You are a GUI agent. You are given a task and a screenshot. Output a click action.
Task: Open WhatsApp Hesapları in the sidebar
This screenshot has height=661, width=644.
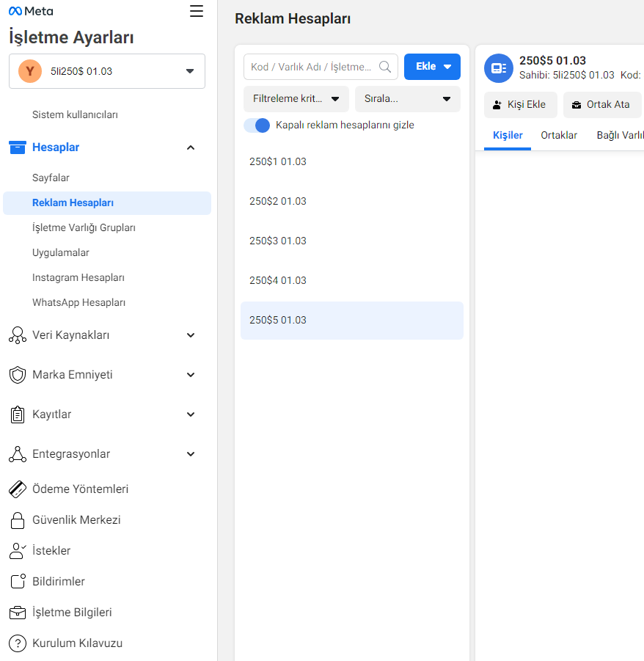tap(78, 303)
